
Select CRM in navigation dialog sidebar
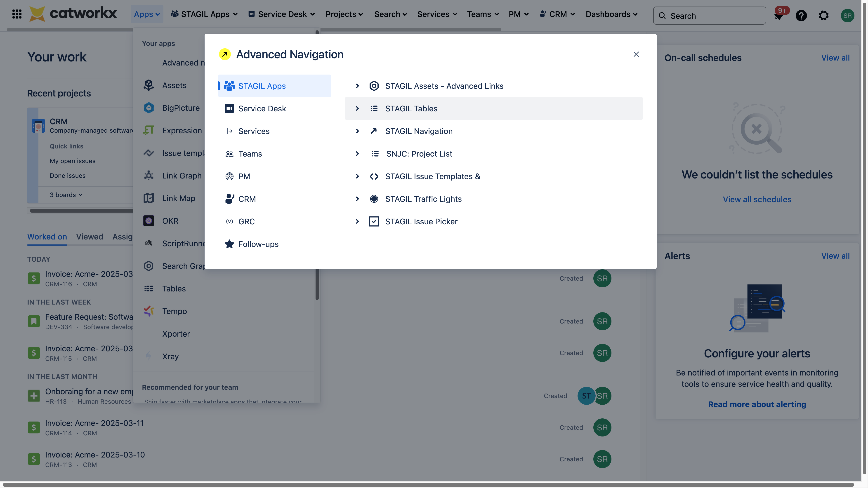[x=275, y=199]
